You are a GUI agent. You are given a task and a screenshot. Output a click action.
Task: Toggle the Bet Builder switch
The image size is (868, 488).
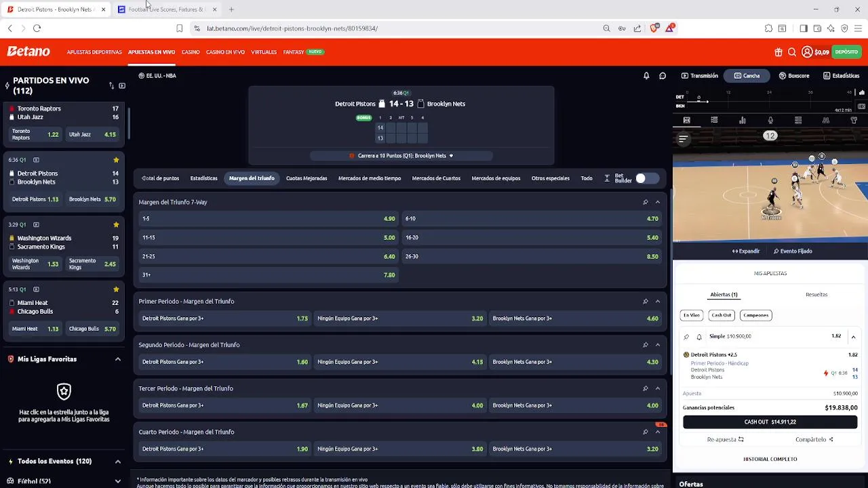[646, 179]
